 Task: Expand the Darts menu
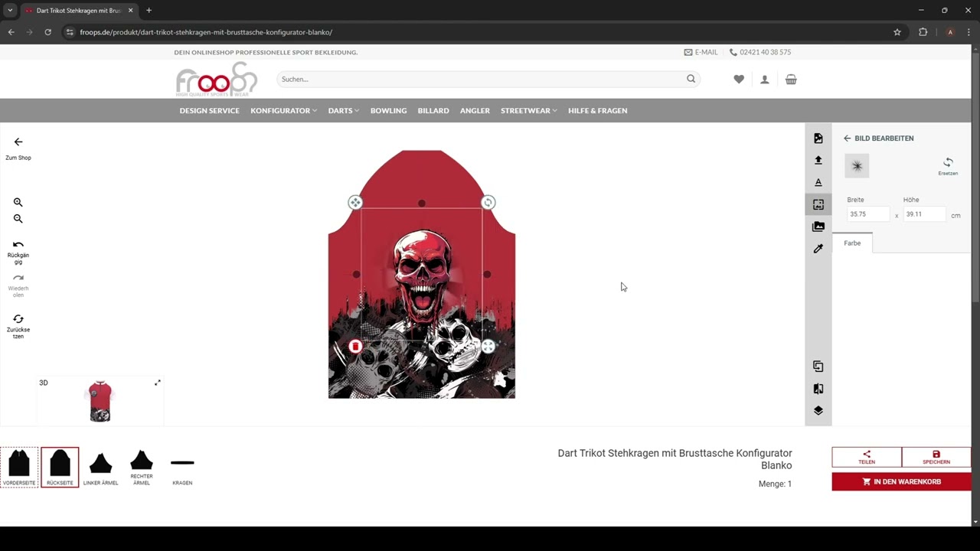[344, 111]
